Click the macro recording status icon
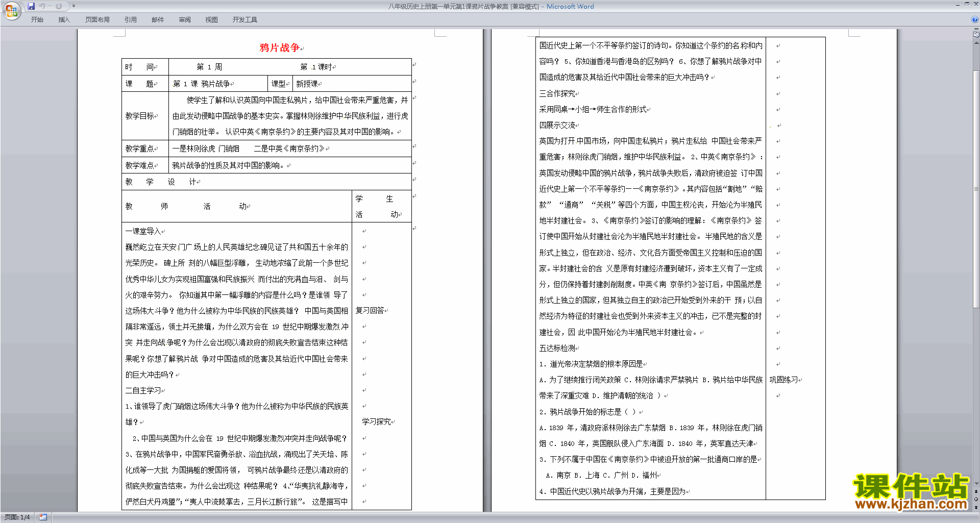Viewport: 980px width, 523px height. (43, 517)
